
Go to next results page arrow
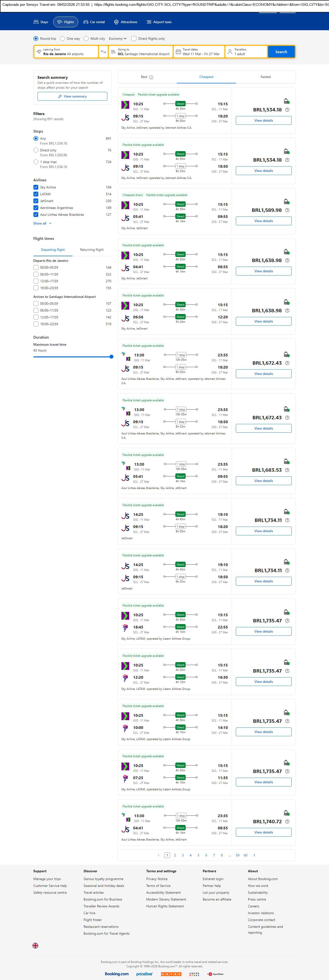click(254, 855)
